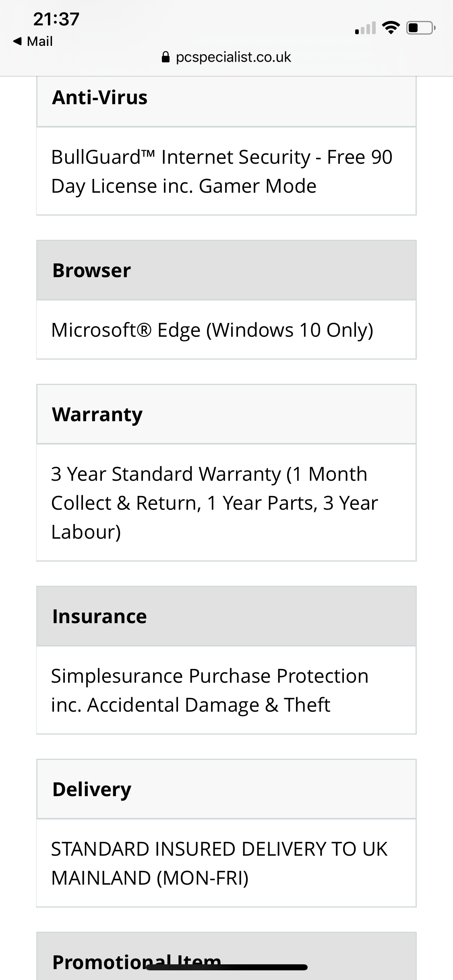Select the Anti-Virus section header
This screenshot has height=980, width=453.
point(226,98)
